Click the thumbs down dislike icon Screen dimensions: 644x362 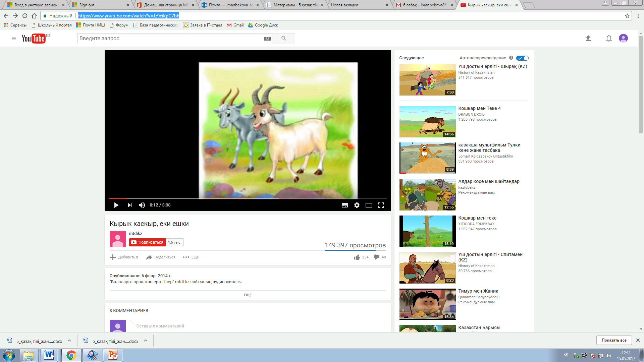click(376, 257)
